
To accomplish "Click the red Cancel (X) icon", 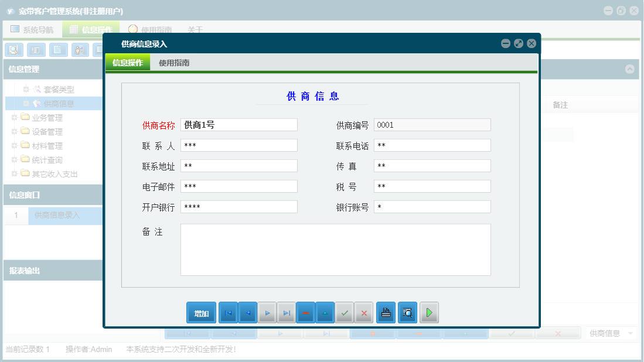I will click(363, 312).
